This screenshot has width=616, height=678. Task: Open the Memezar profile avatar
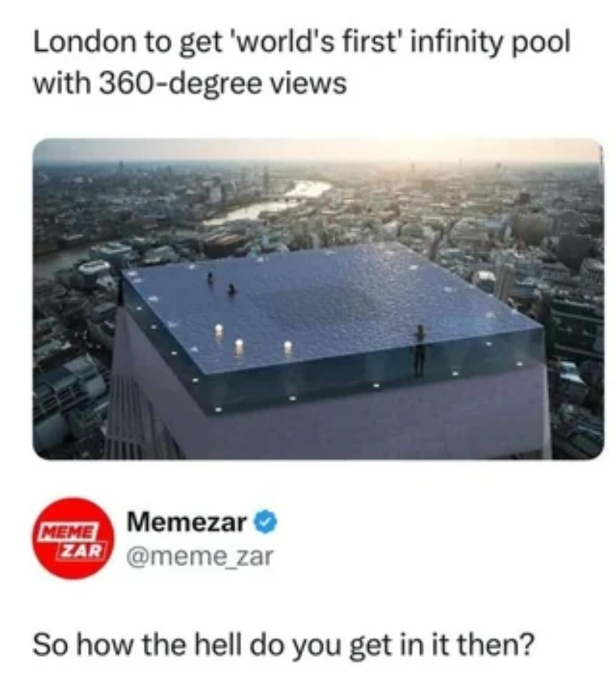point(75,539)
